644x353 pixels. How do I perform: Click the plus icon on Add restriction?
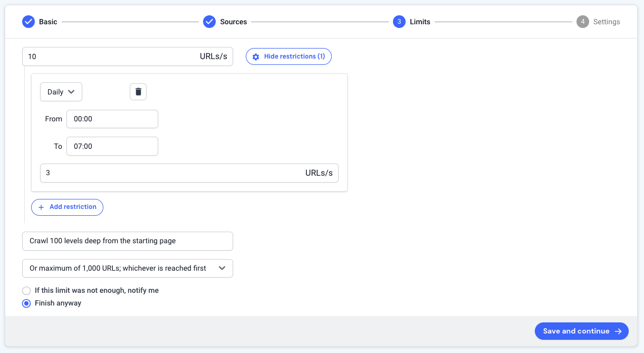pos(41,207)
